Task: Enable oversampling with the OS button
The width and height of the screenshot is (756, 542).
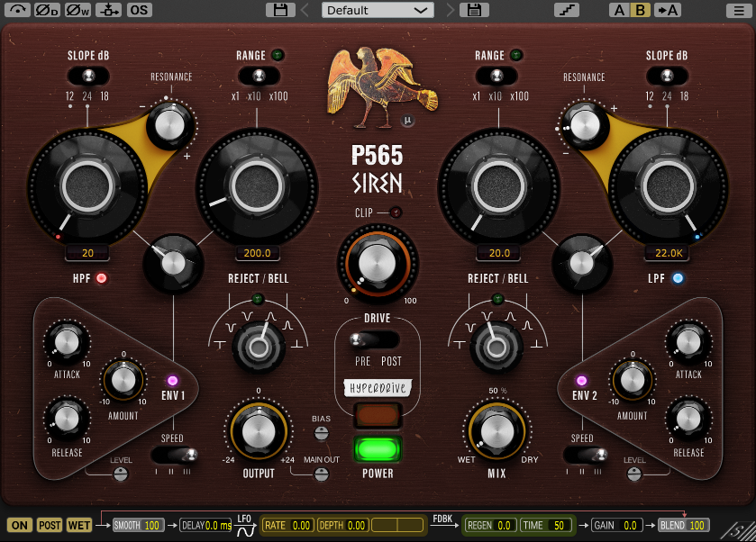Action: pyautogui.click(x=140, y=10)
